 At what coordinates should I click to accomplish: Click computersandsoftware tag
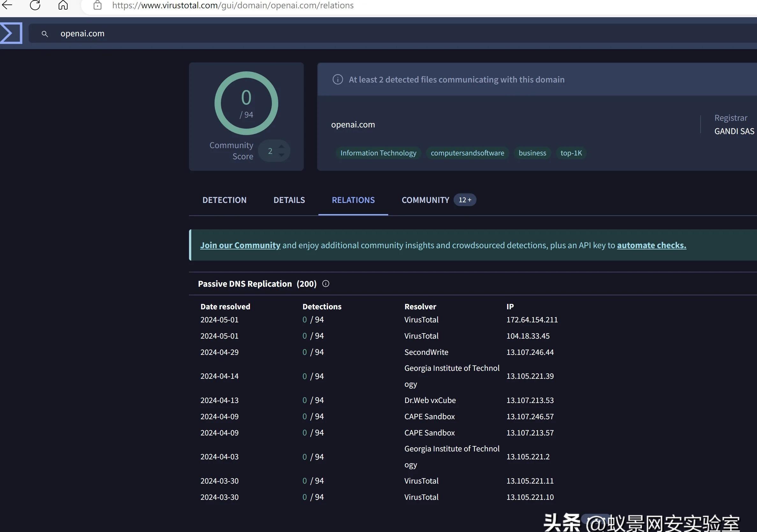tap(467, 153)
